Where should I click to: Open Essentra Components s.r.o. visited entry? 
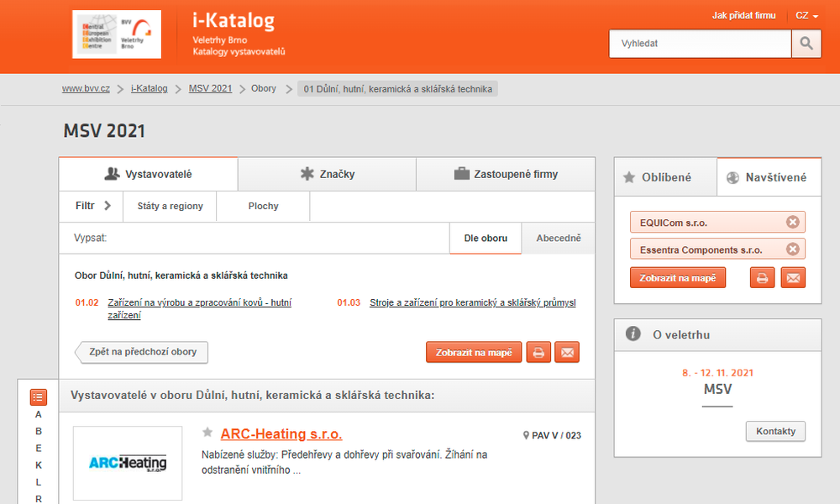(701, 250)
